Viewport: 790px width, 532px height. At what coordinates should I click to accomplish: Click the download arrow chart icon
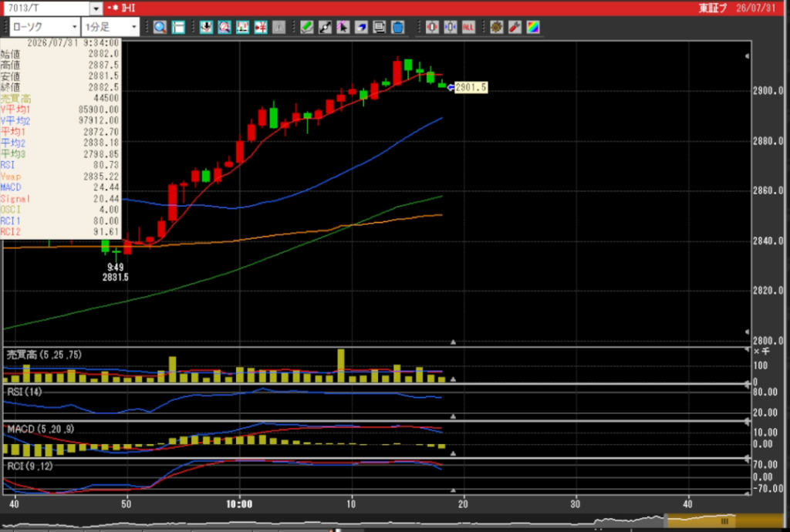(206, 27)
